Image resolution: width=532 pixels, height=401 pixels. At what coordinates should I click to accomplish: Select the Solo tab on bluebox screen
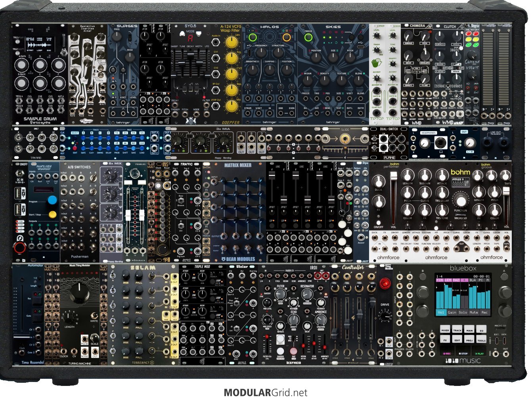[x=463, y=312]
